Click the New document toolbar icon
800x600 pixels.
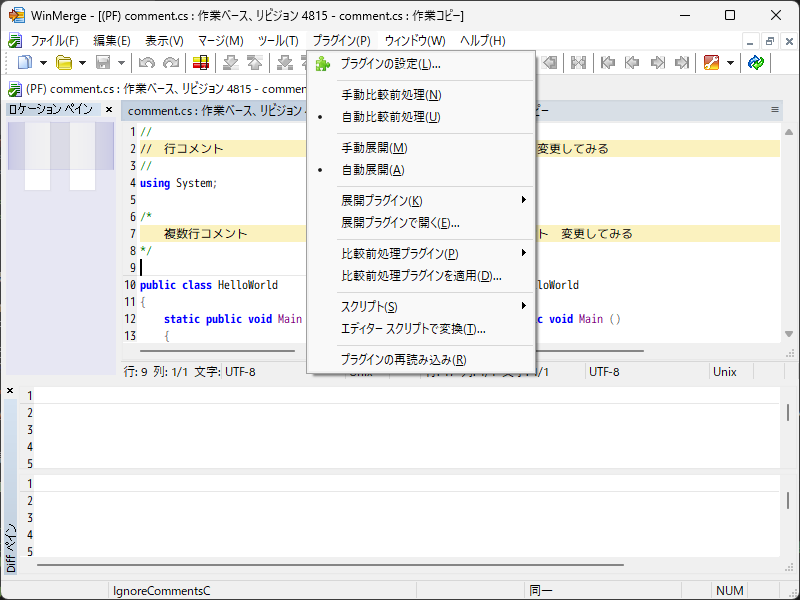[x=24, y=63]
